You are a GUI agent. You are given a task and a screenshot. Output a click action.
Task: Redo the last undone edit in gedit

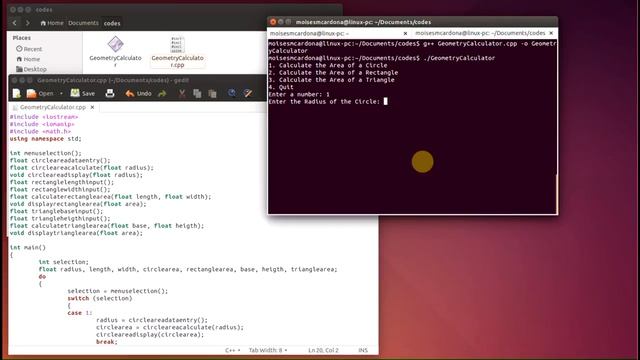[x=162, y=93]
